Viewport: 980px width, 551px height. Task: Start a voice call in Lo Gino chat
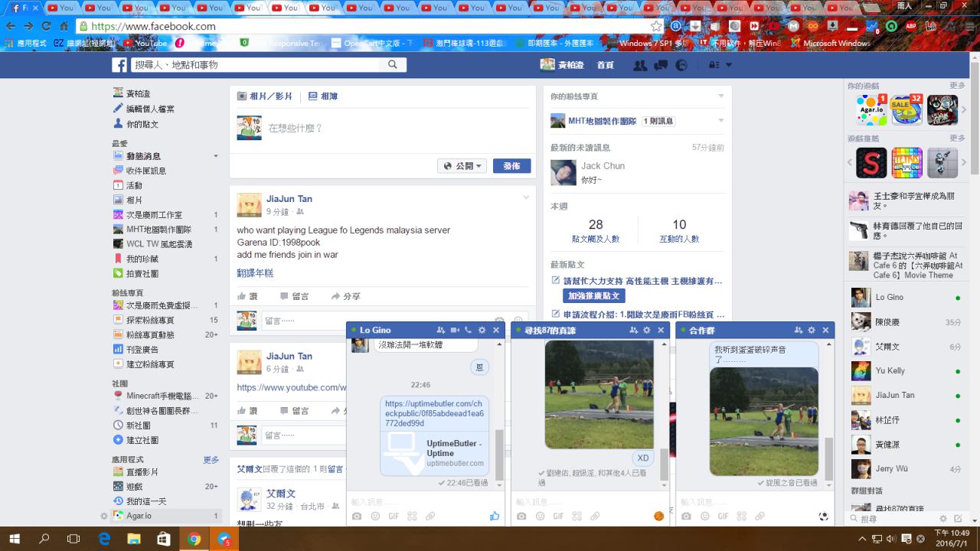468,331
